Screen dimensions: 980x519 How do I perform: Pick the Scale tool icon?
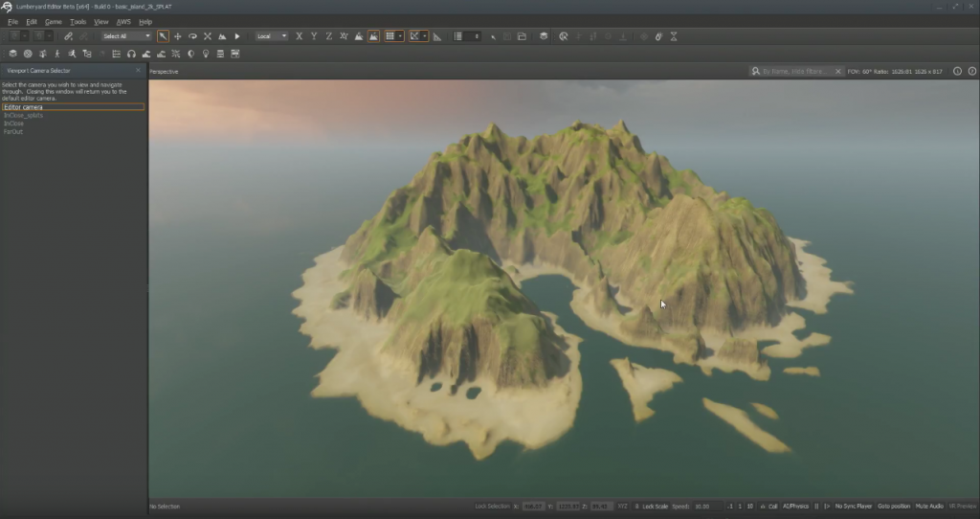point(207,36)
